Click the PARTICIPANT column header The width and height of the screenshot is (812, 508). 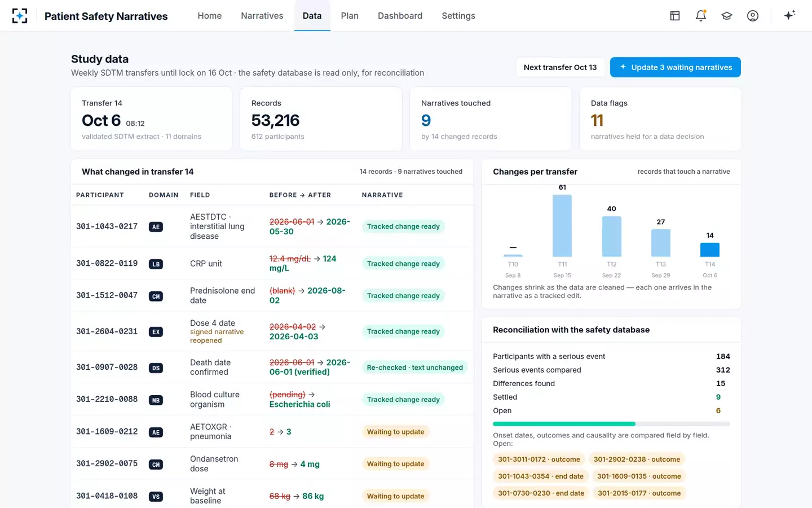100,195
